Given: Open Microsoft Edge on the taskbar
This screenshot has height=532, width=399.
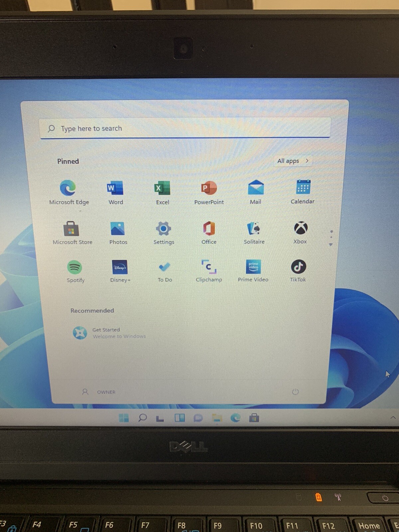Looking at the screenshot, I should click(235, 418).
